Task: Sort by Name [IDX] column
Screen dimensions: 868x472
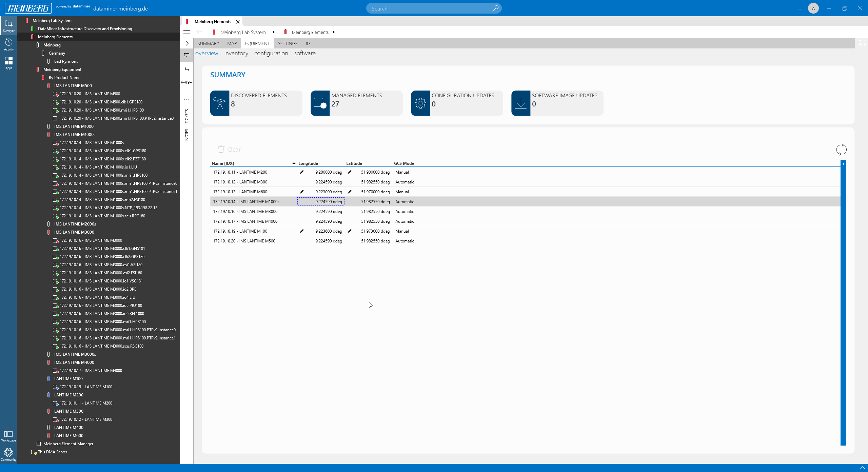Action: tap(223, 163)
